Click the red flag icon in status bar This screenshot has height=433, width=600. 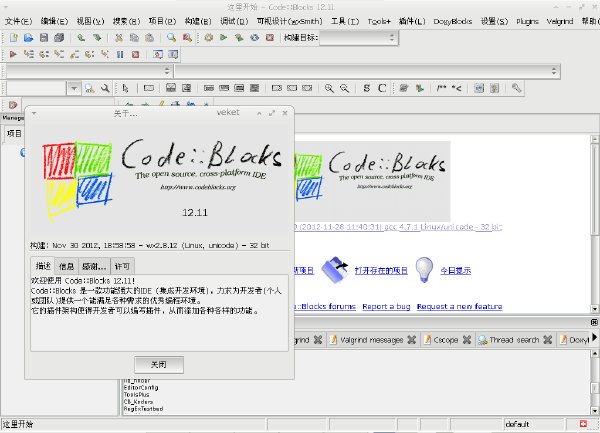click(583, 424)
